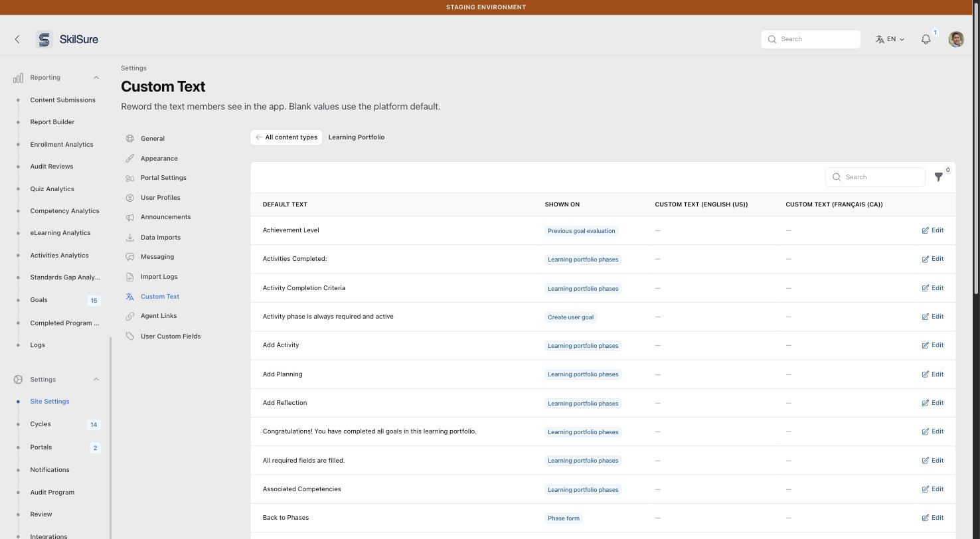The height and width of the screenshot is (539, 980).
Task: Open Quiz Analytics in sidebar
Action: (52, 189)
